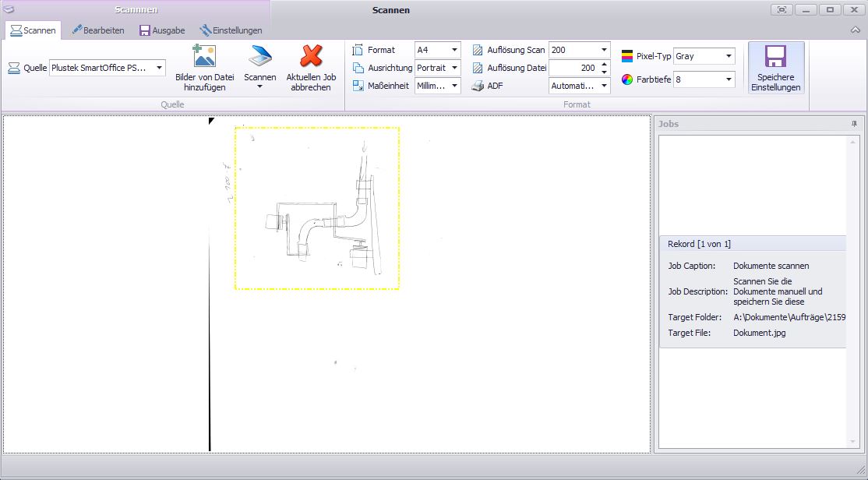Expand the Format A4 dropdown
Screen dimensions: 868x480
pos(454,50)
